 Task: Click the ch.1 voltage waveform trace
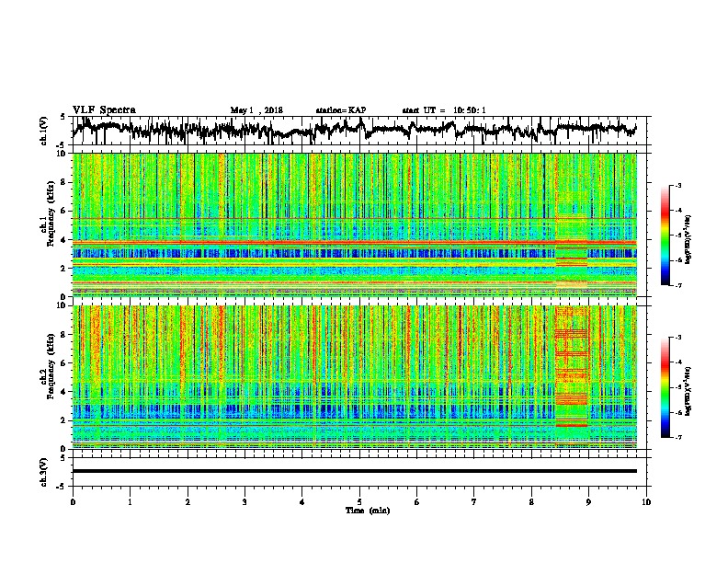(x=354, y=130)
